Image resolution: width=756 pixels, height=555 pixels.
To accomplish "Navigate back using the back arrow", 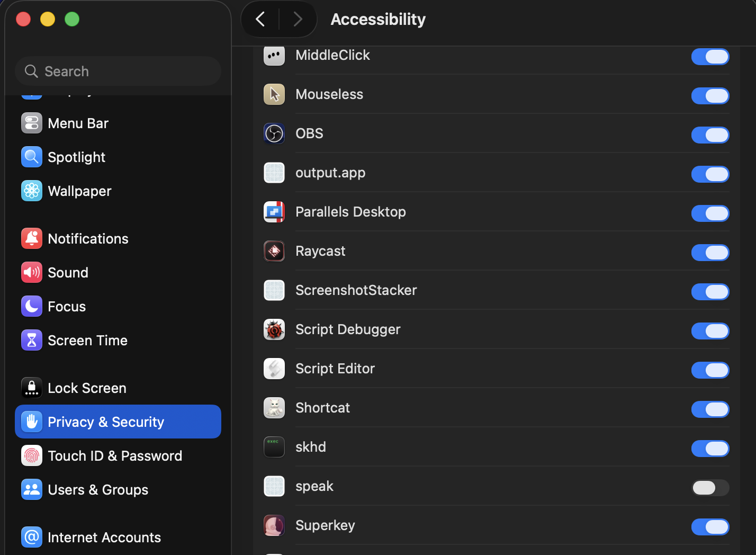I will [x=260, y=19].
